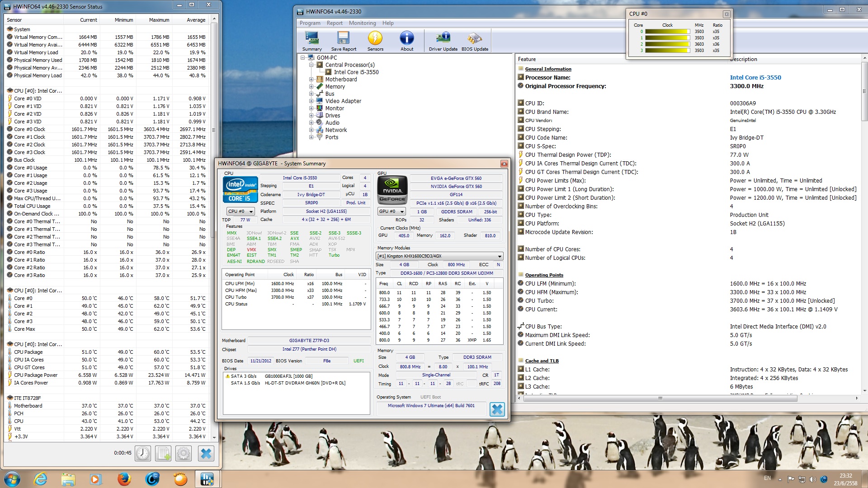Select Intel Core i5-3550 tree item

[356, 72]
